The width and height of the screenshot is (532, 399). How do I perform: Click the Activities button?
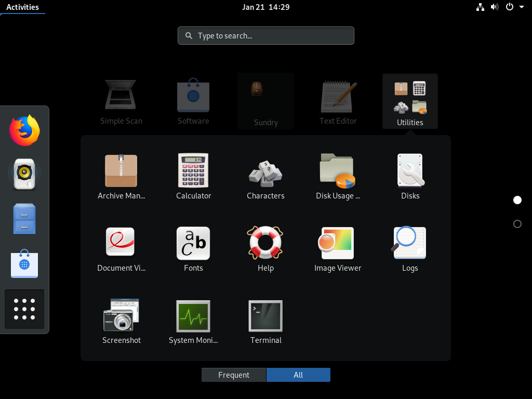tap(22, 7)
